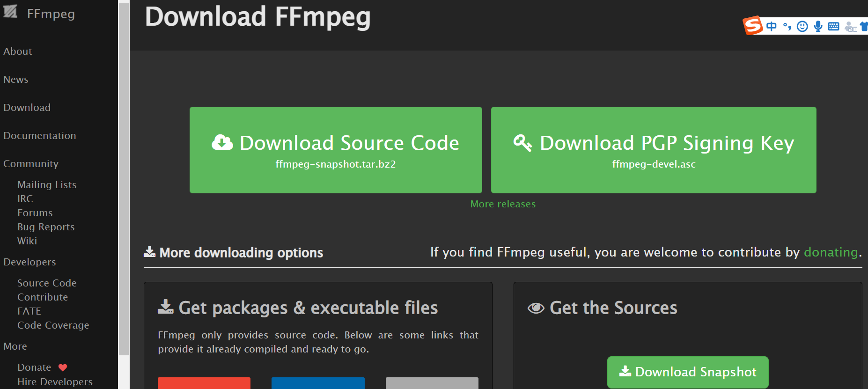This screenshot has width=868, height=389.
Task: Expand the Community section in the sidebar
Action: [31, 163]
